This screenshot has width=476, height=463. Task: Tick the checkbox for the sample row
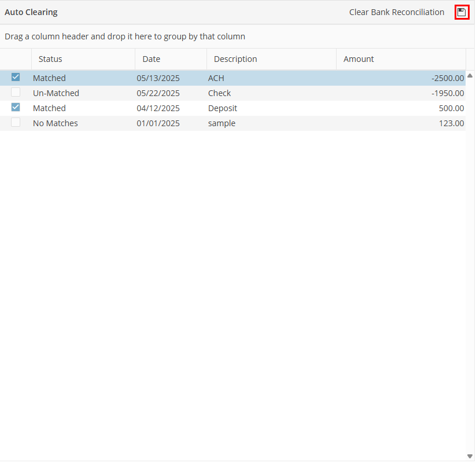coord(16,123)
